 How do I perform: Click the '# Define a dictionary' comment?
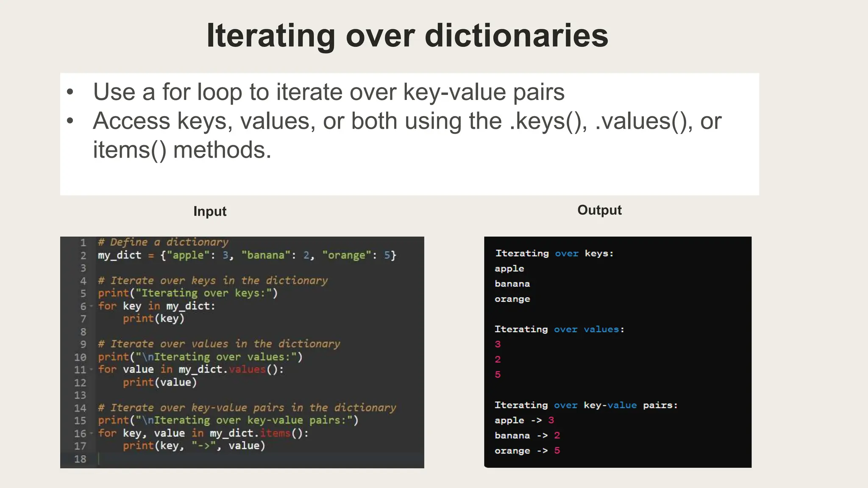pos(163,242)
